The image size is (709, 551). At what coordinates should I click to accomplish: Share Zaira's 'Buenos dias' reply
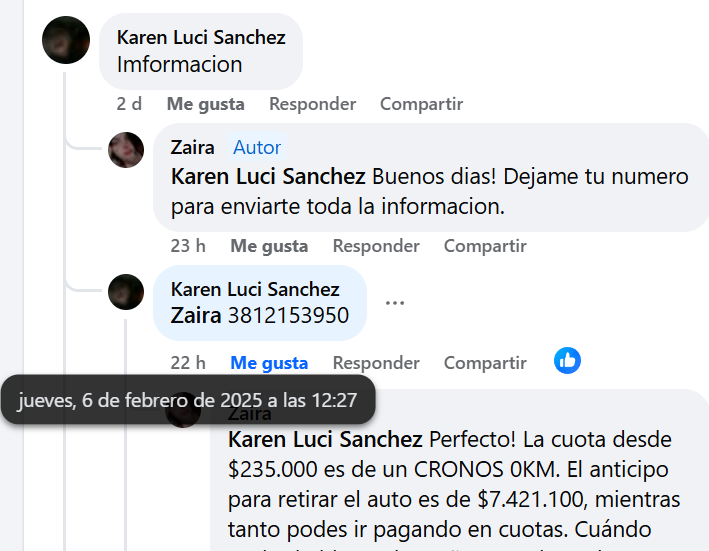pos(485,246)
